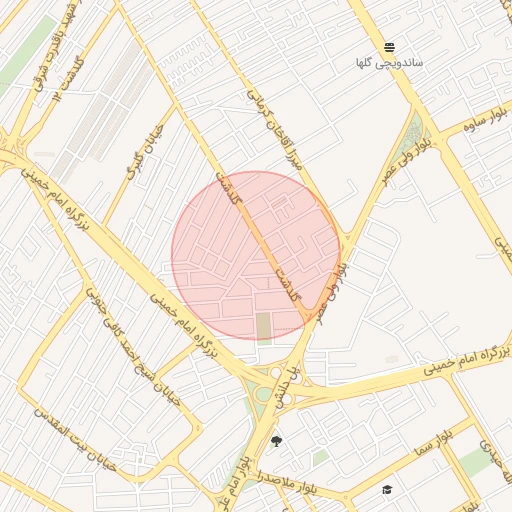Click the green oval in پل دانش interchange
The width and height of the screenshot is (512, 512).
pyautogui.click(x=264, y=395)
